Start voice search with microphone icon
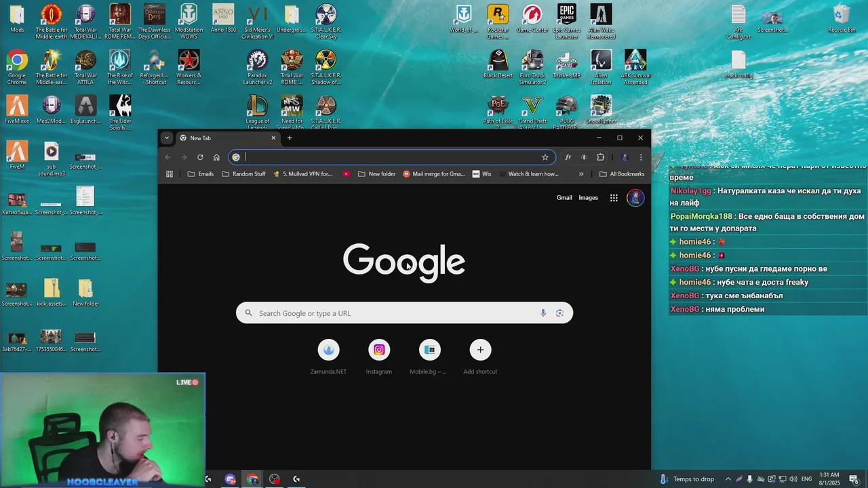 coord(543,313)
